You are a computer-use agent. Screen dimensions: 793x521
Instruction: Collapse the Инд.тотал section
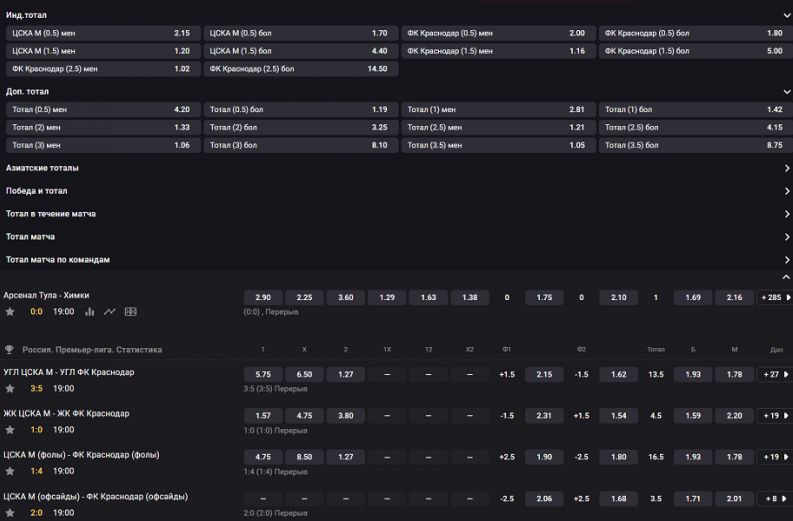(x=787, y=15)
